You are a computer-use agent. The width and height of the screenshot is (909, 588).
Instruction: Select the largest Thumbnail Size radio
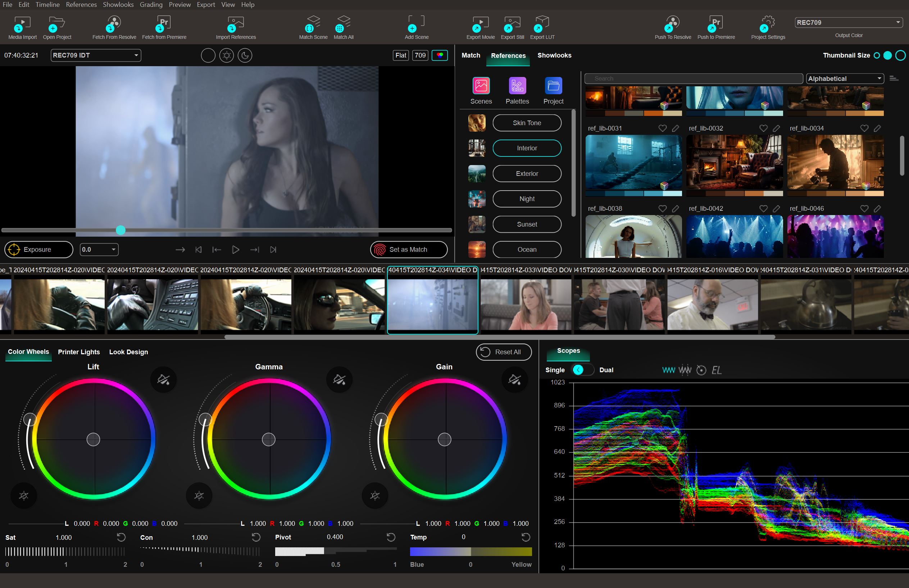[900, 55]
